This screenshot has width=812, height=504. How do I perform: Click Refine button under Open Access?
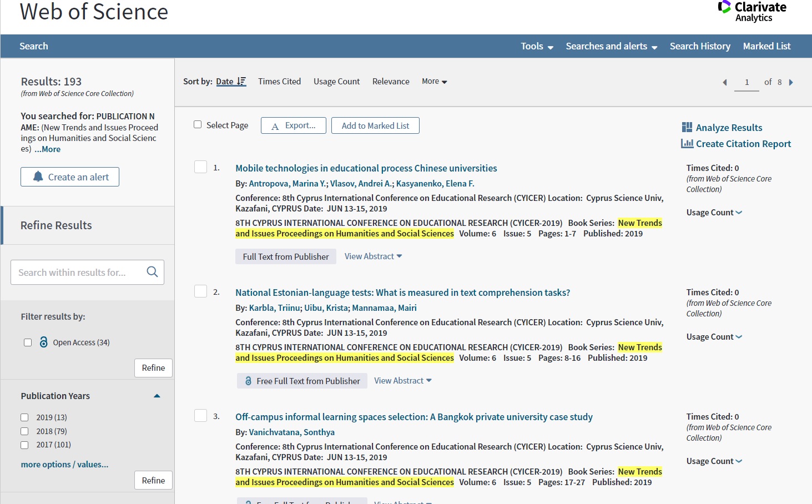(x=153, y=367)
